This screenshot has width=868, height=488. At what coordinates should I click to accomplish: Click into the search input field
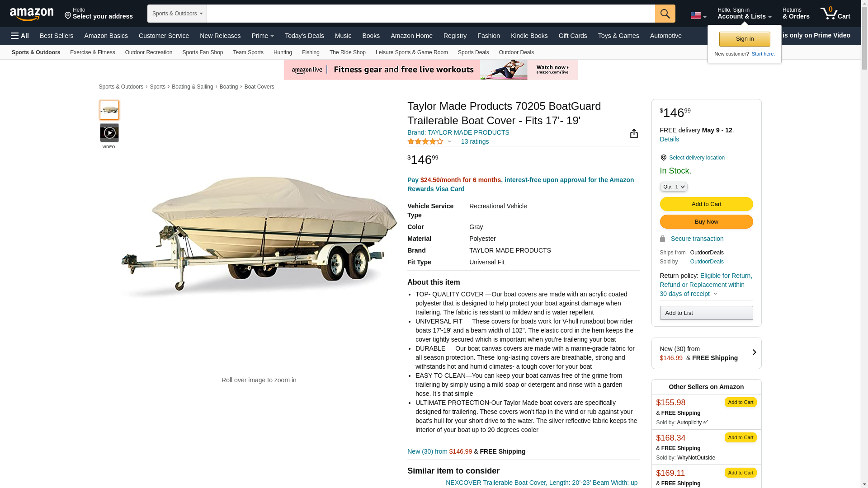(x=431, y=14)
